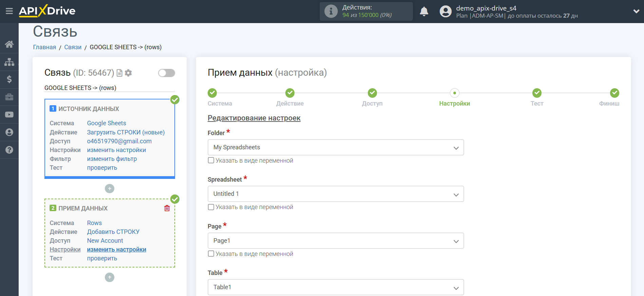Click изменить настройки in data source

click(116, 150)
